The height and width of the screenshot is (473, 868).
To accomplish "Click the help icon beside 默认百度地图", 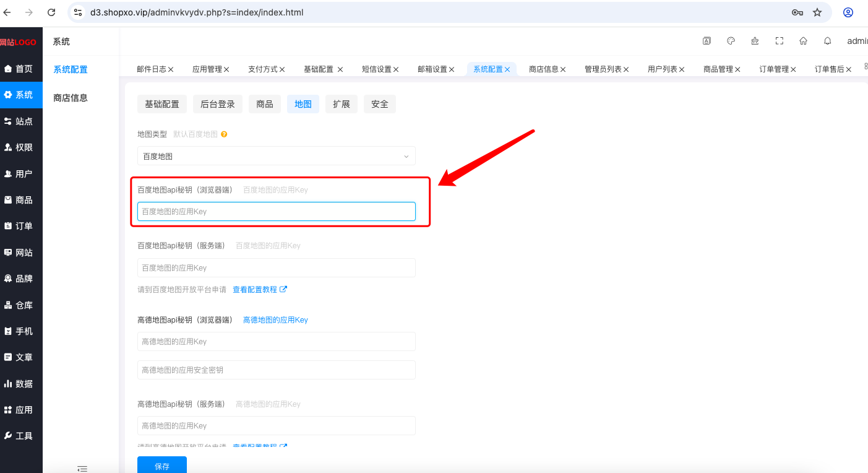I will tap(224, 134).
